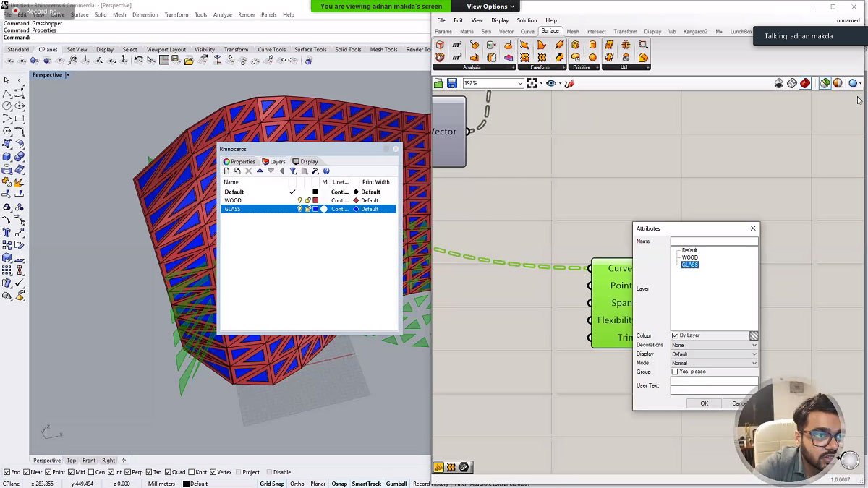Image resolution: width=868 pixels, height=488 pixels.
Task: Open the Kangaroo2 tab in Grasshopper
Action: (695, 32)
